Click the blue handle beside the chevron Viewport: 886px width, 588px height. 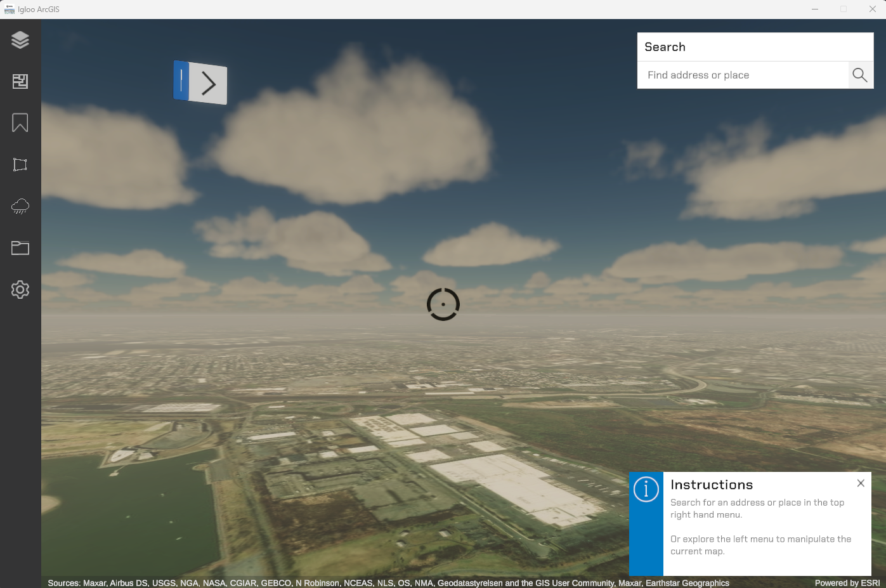point(181,81)
